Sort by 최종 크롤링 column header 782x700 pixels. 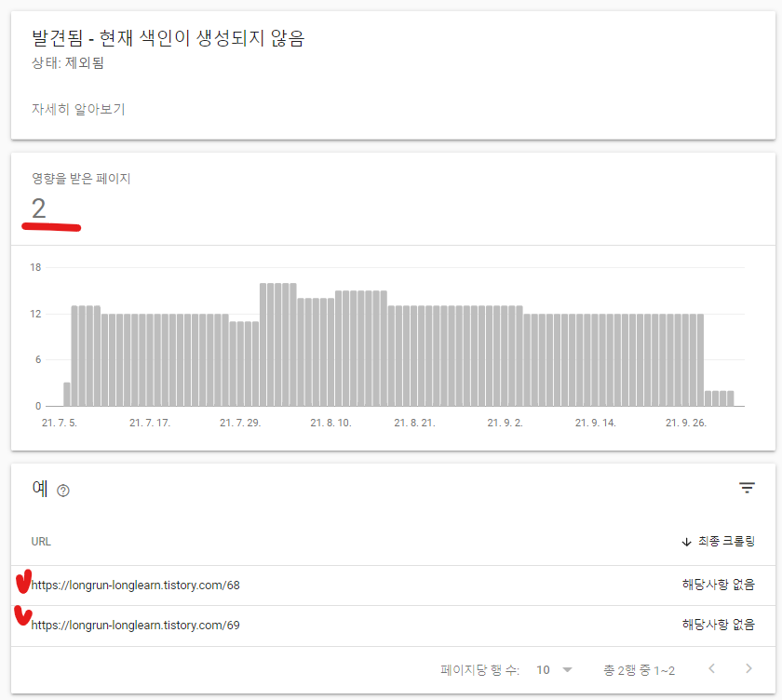pos(726,541)
